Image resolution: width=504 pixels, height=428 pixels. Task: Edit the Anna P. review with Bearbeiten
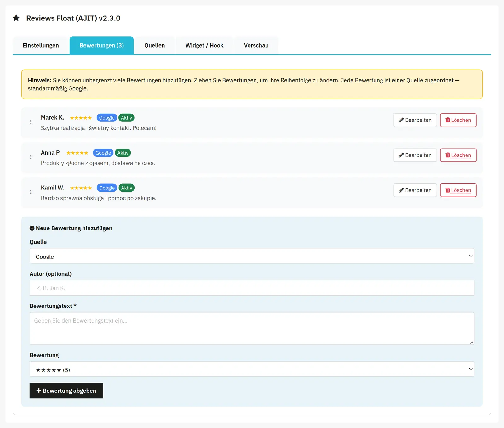click(415, 155)
